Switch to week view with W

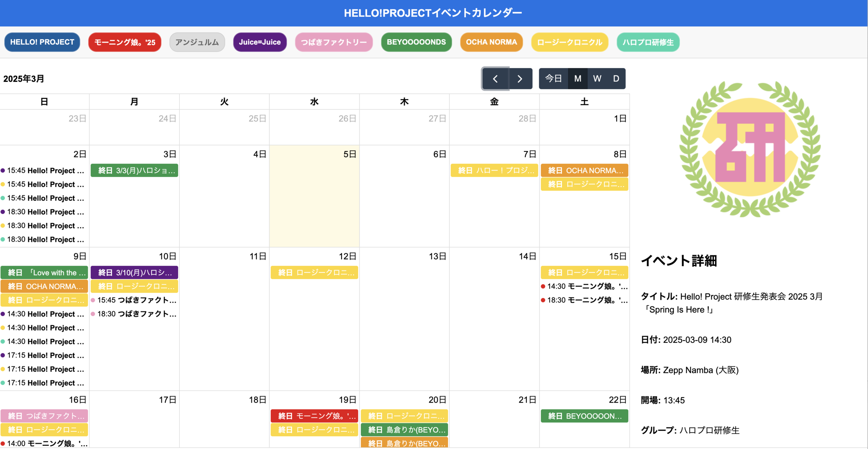[597, 79]
